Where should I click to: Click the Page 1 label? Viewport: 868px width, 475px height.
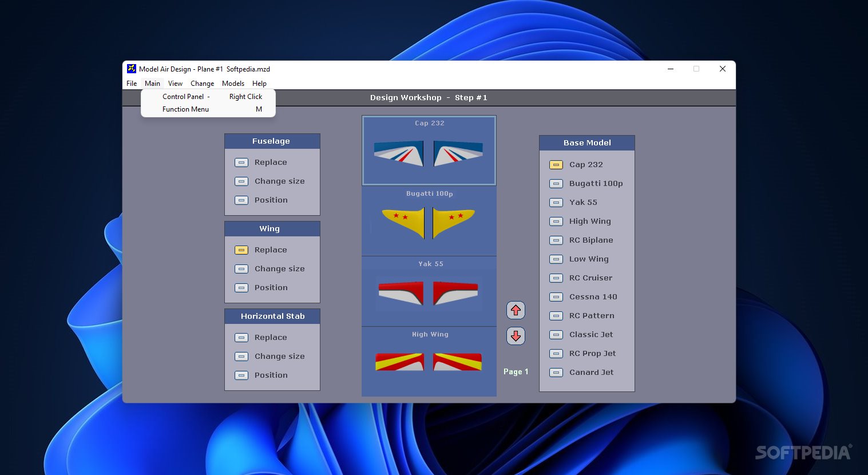pos(516,372)
